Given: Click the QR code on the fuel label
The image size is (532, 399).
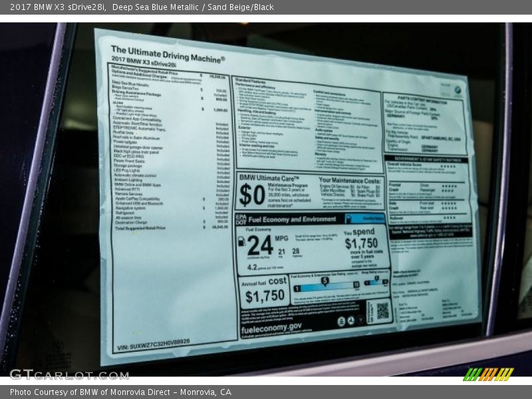Looking at the screenshot, I should pyautogui.click(x=382, y=311).
